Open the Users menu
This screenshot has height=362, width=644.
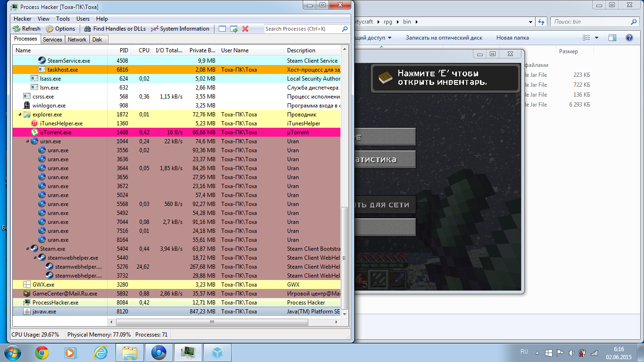pos(83,19)
